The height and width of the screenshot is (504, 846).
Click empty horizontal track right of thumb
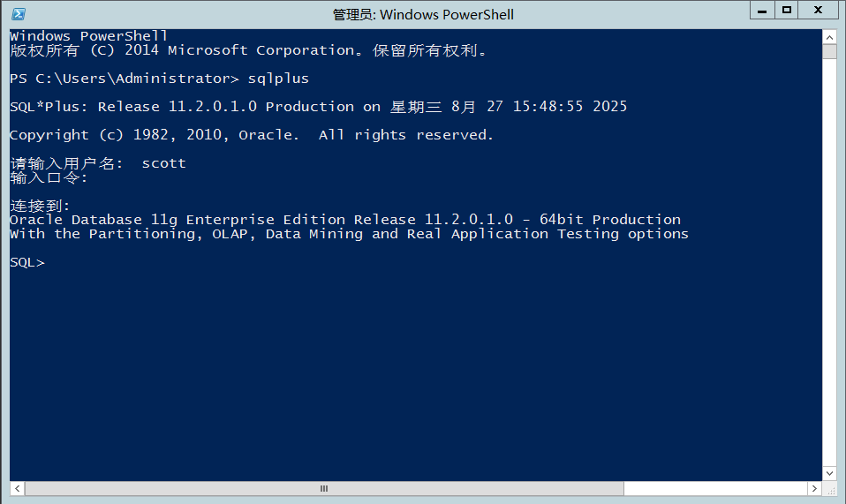click(x=715, y=488)
